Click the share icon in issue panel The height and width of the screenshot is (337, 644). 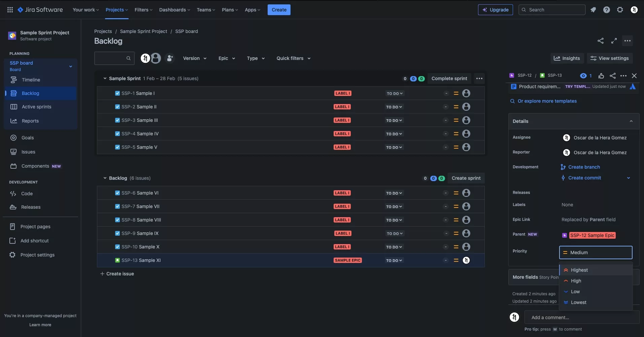coord(613,76)
